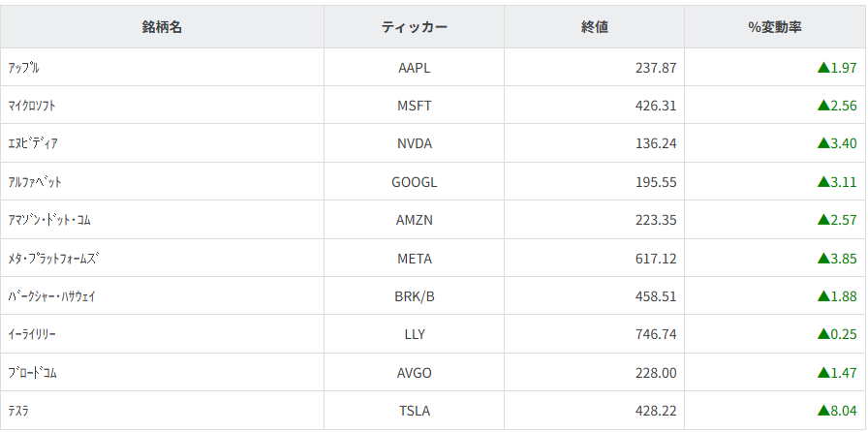Sort by the %変動率 column header
The width and height of the screenshot is (868, 432).
775,27
